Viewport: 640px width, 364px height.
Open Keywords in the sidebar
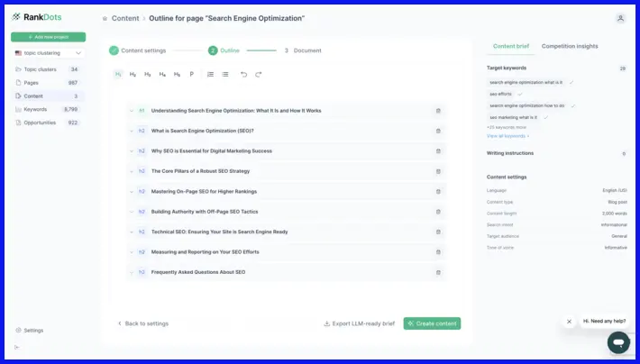click(x=48, y=109)
